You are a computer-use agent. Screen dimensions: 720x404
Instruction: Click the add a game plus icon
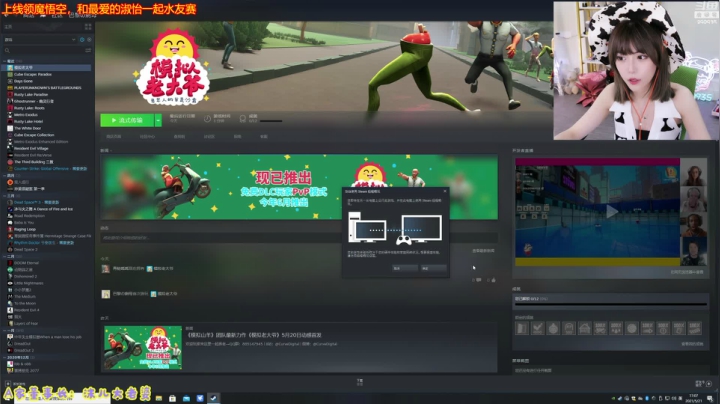8,383
